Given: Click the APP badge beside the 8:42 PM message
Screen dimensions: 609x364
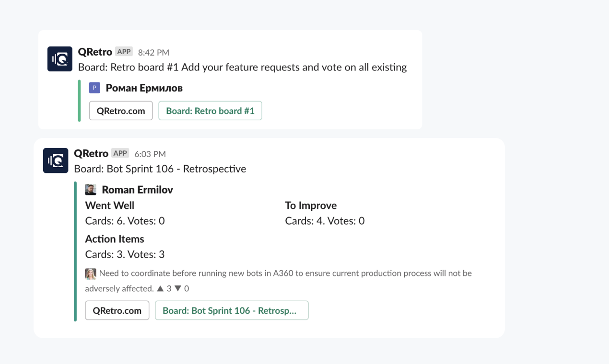Looking at the screenshot, I should pyautogui.click(x=124, y=52).
